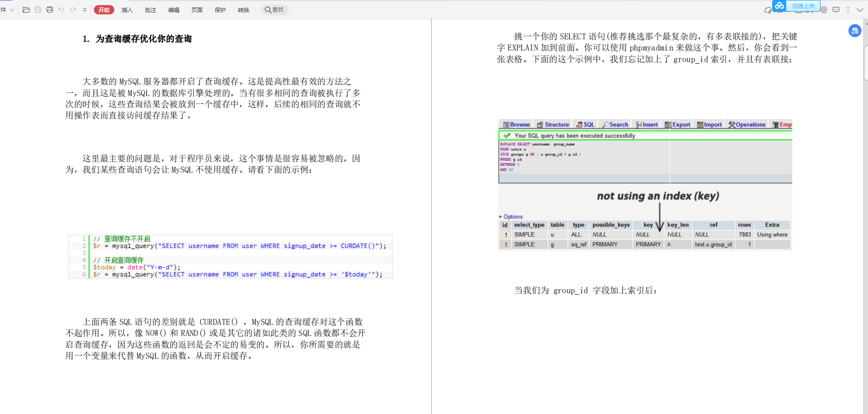Click the Undo arrow icon

point(61,10)
